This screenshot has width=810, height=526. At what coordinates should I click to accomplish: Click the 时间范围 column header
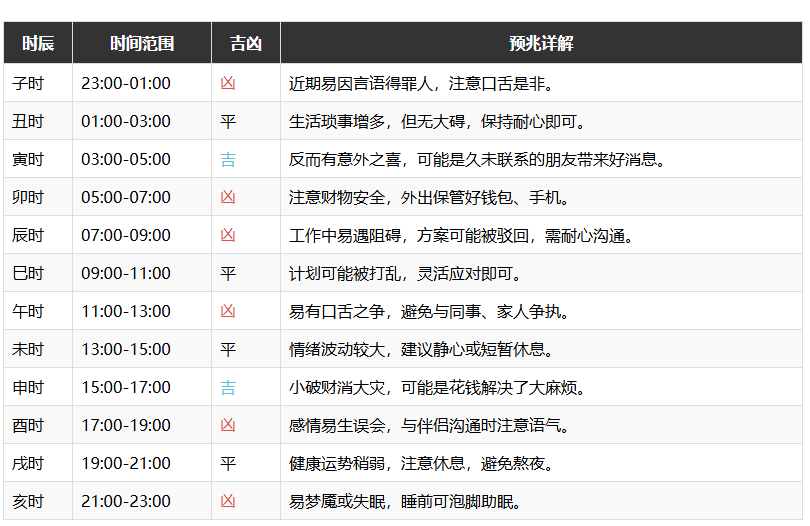(142, 43)
